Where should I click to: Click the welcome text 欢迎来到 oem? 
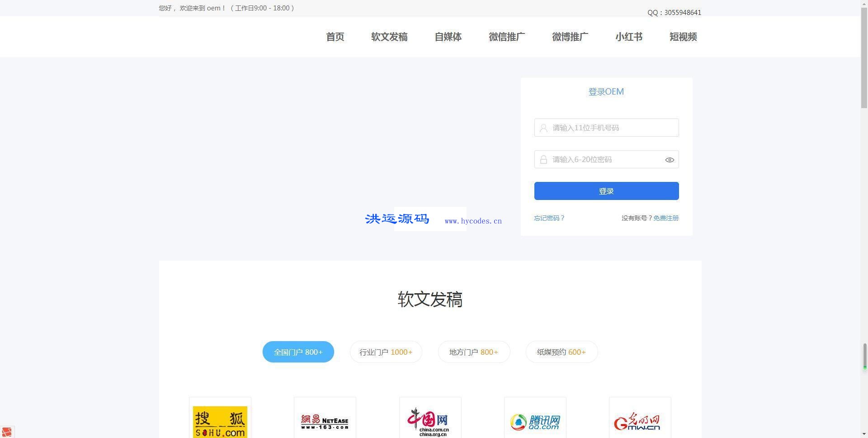coord(200,8)
